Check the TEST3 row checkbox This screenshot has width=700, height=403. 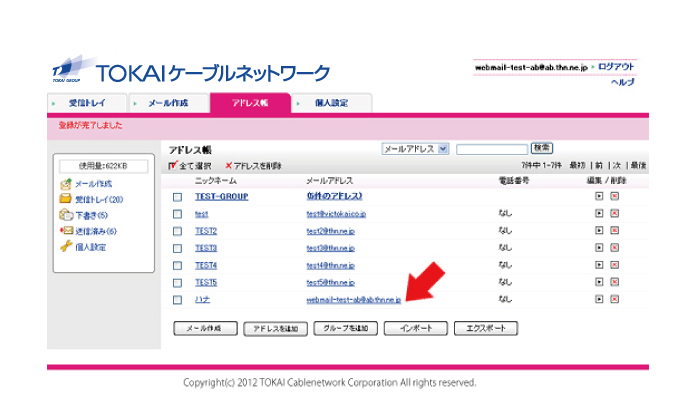[x=177, y=248]
